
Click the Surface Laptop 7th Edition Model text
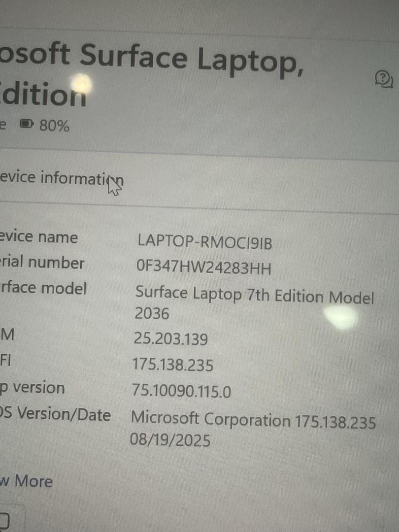(x=255, y=295)
